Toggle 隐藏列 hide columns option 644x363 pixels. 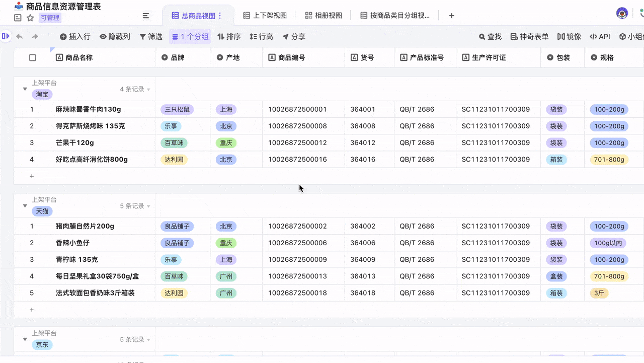(x=115, y=37)
